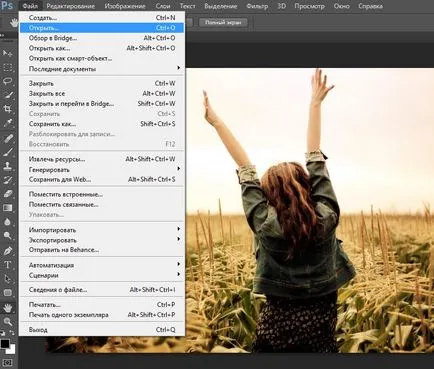Click the Файл menu in menu bar
The image size is (434, 369).
(x=30, y=6)
